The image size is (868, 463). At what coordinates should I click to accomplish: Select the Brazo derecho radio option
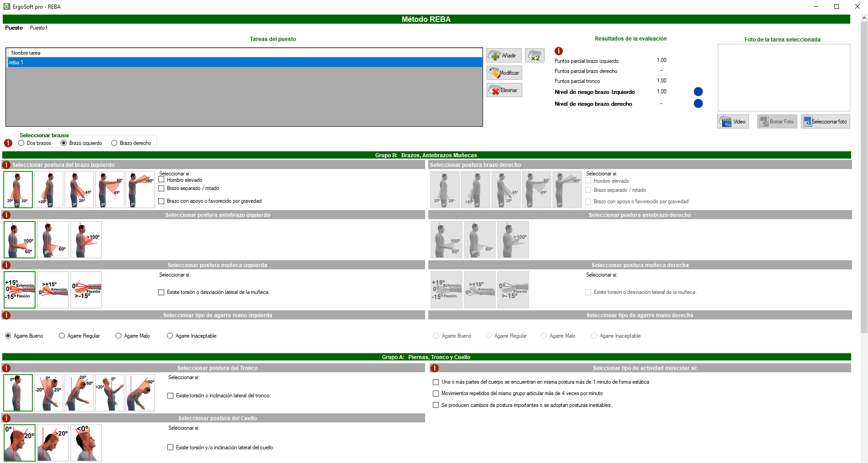(x=131, y=143)
